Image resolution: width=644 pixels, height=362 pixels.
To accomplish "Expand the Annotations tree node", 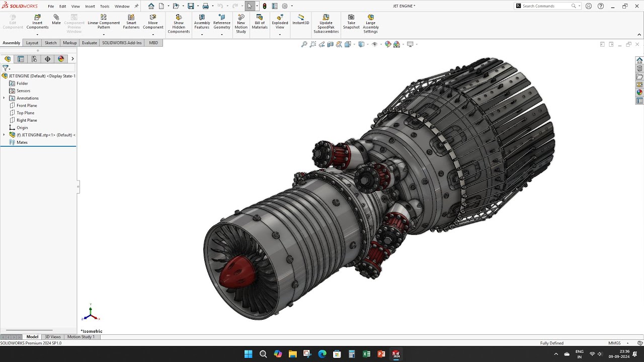I will pyautogui.click(x=4, y=98).
